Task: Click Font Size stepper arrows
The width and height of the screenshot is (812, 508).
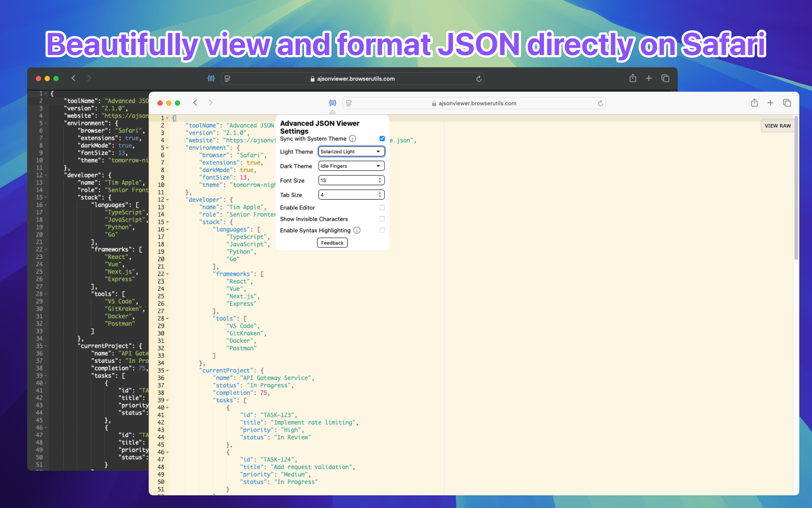Action: tap(379, 180)
